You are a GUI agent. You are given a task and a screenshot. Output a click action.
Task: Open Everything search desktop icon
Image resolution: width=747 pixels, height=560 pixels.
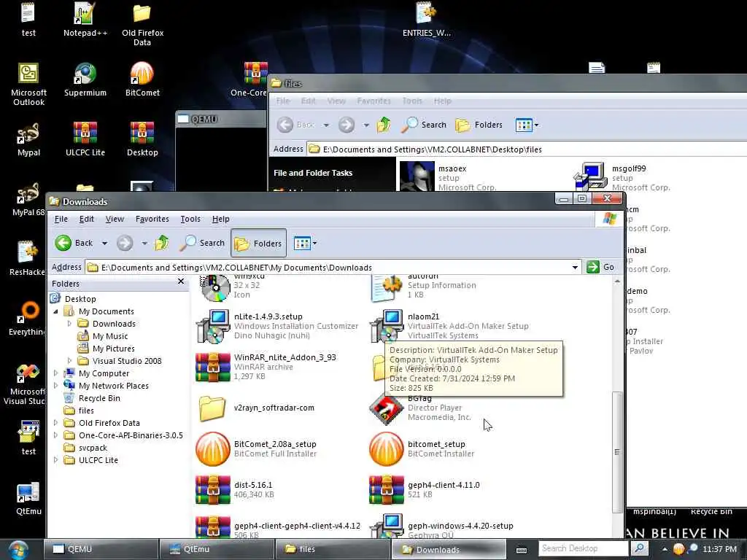click(27, 318)
